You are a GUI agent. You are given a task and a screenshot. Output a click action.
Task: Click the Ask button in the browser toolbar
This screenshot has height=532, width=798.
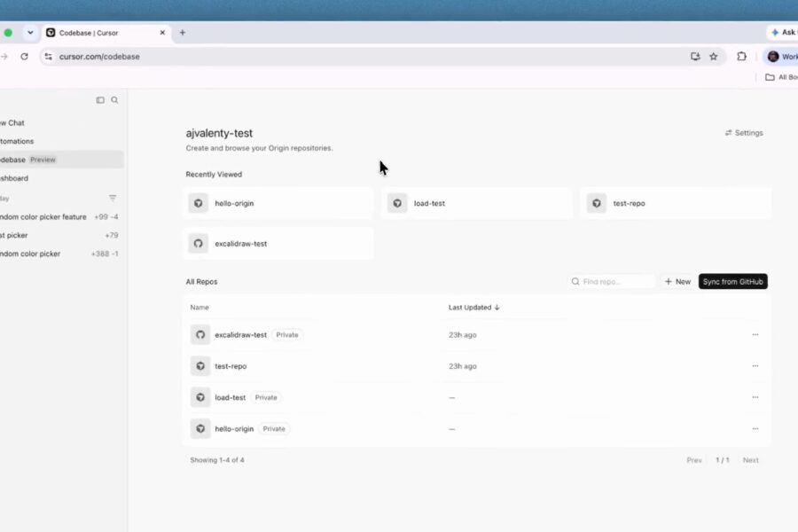pos(783,33)
